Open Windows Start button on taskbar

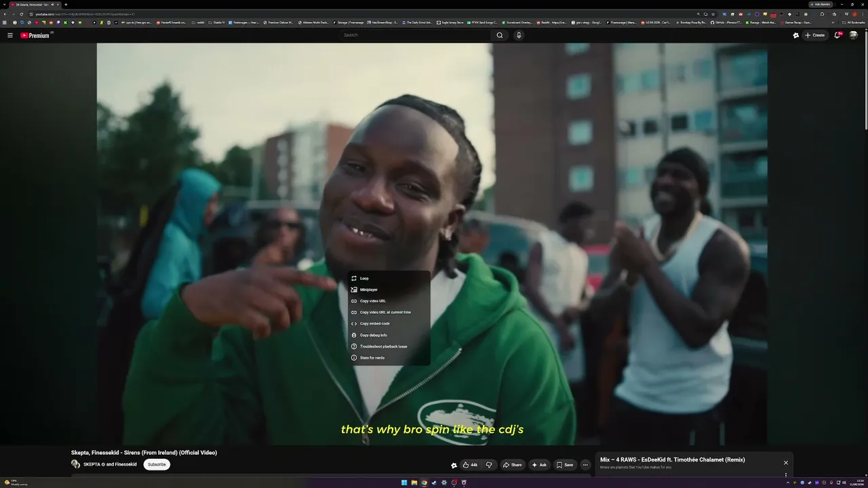pos(404,483)
